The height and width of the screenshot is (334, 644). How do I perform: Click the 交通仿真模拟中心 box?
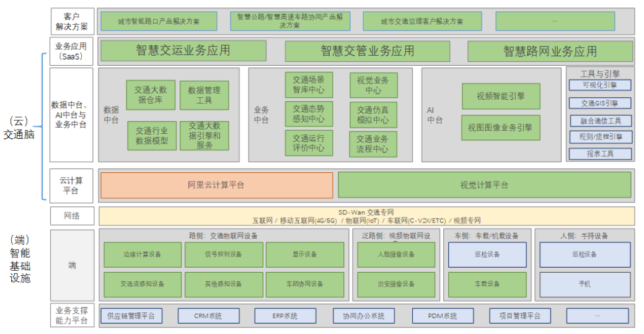pos(373,114)
